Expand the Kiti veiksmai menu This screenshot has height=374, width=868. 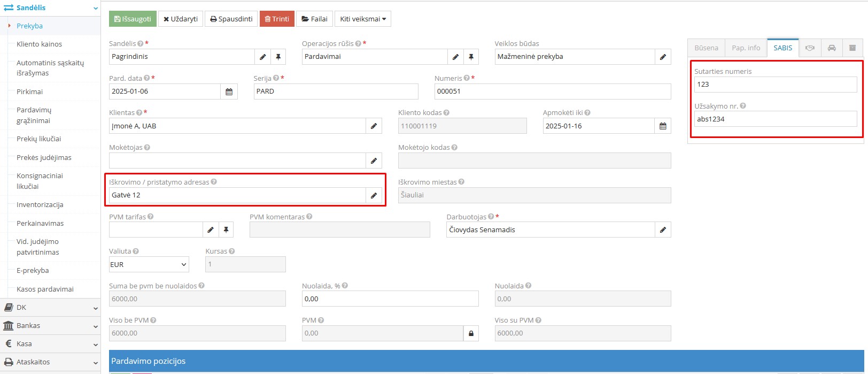362,19
